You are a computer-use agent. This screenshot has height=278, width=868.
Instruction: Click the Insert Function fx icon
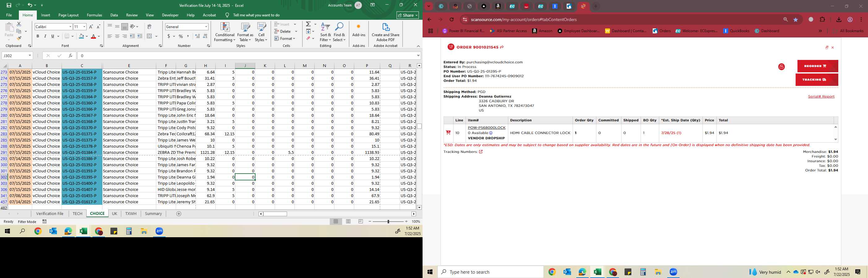pos(70,56)
